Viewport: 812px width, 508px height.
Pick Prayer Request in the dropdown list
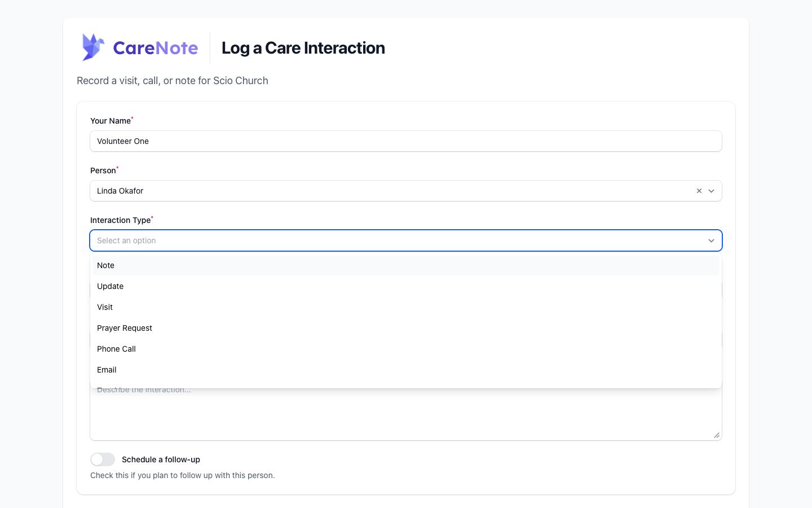pos(406,328)
